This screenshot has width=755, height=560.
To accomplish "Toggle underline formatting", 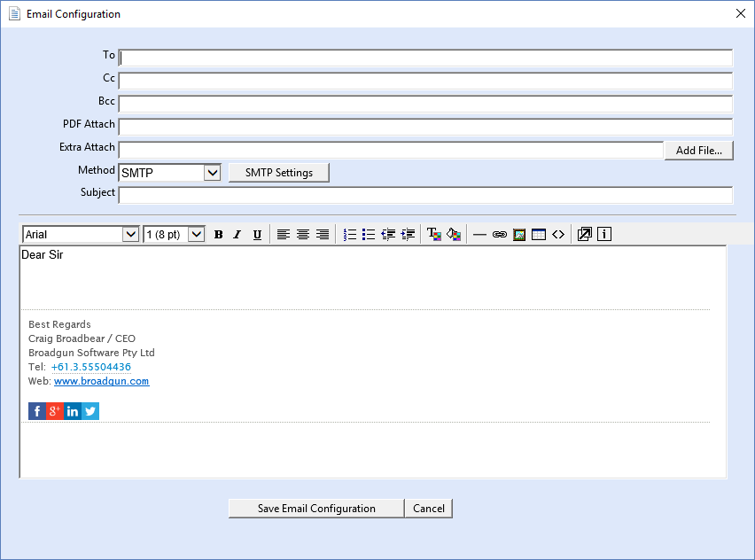I will [257, 235].
